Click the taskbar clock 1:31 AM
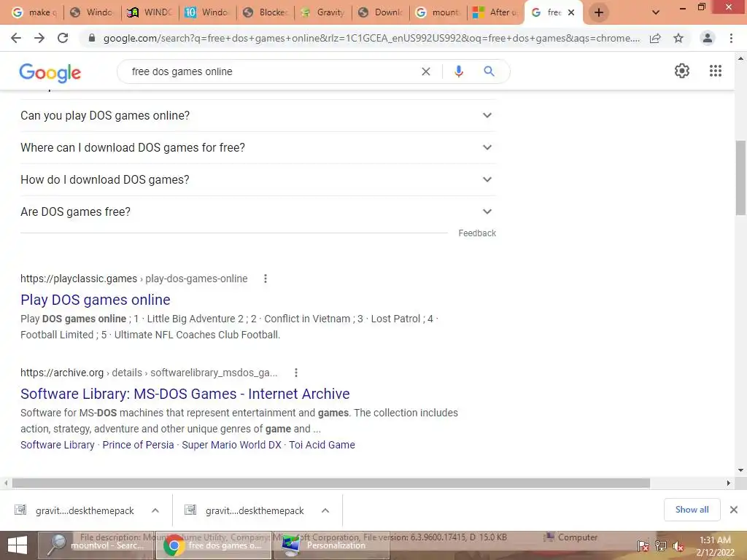 [715, 540]
